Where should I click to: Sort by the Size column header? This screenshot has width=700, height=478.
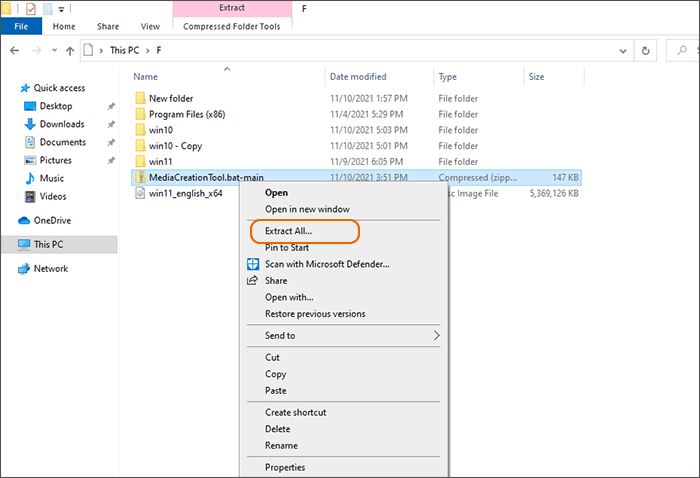[x=536, y=77]
